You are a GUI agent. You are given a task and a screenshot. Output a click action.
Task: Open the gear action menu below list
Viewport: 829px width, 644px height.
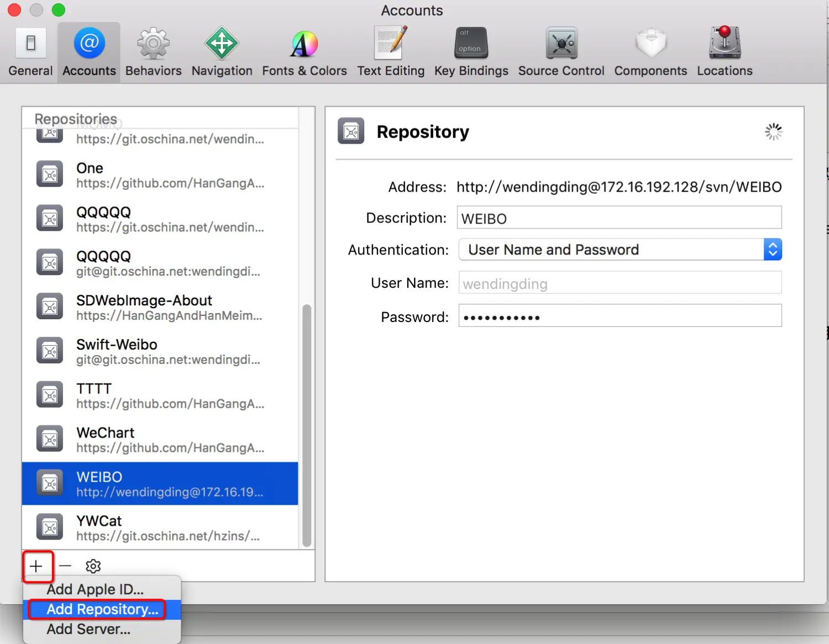click(93, 566)
